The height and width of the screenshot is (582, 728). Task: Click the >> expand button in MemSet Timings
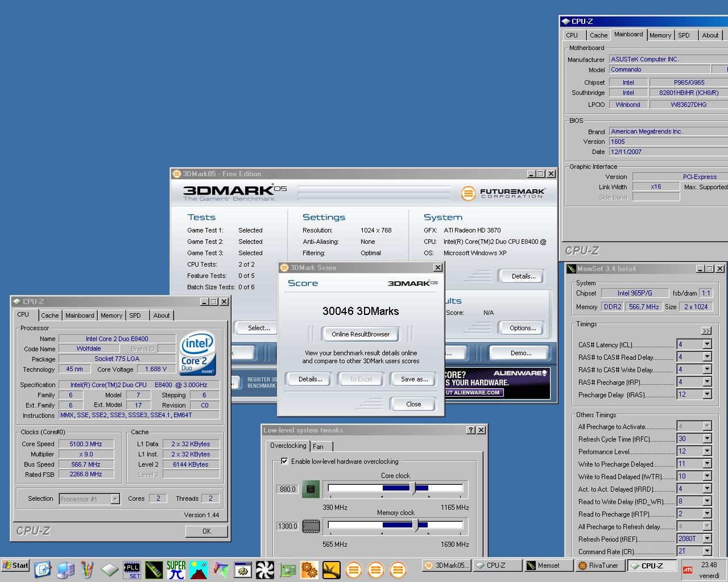(x=706, y=331)
